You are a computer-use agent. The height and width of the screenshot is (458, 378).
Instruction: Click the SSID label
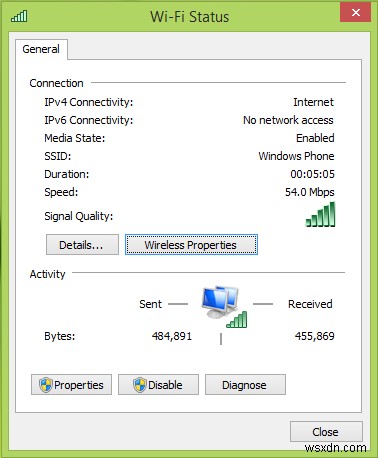pyautogui.click(x=58, y=156)
